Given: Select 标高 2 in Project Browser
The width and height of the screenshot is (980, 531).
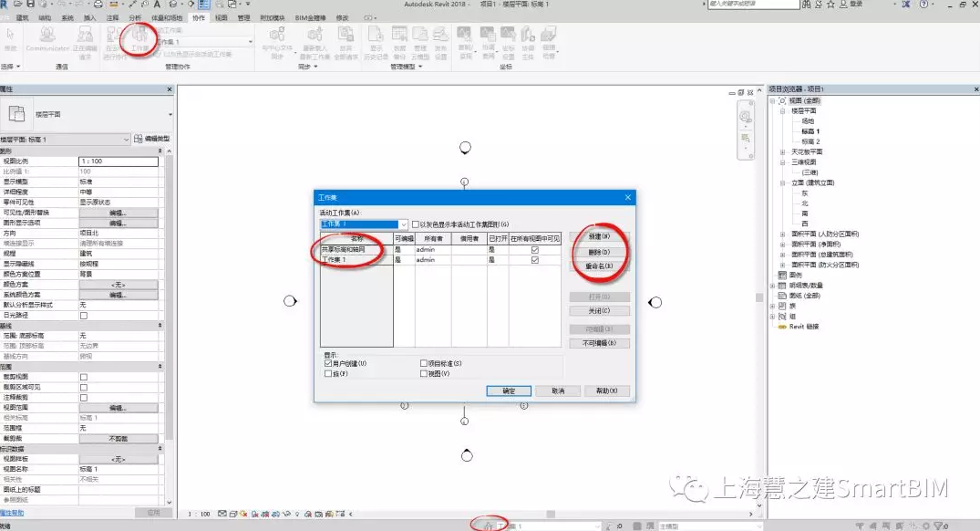Looking at the screenshot, I should point(810,142).
